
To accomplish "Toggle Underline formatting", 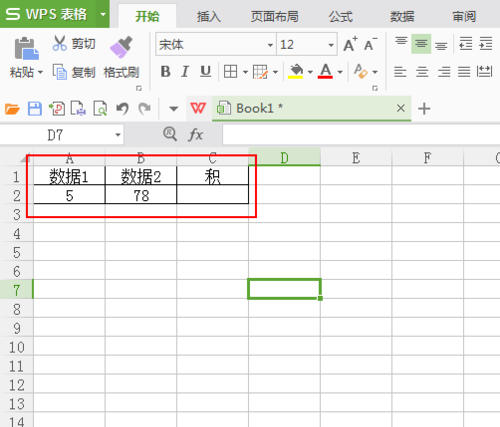I will (x=205, y=72).
